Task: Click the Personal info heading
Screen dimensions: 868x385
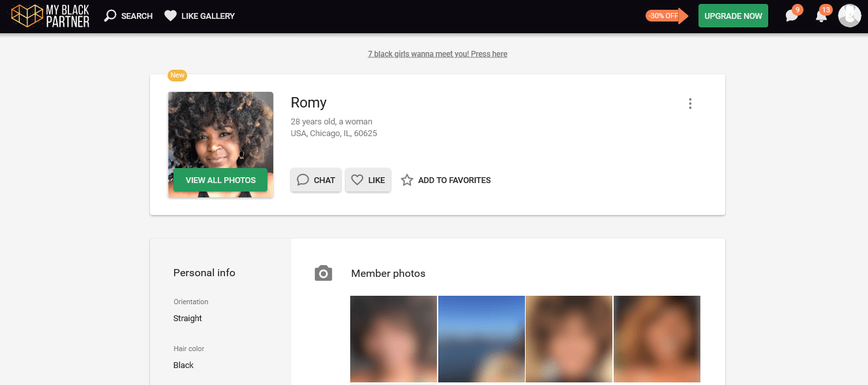Action: point(204,273)
